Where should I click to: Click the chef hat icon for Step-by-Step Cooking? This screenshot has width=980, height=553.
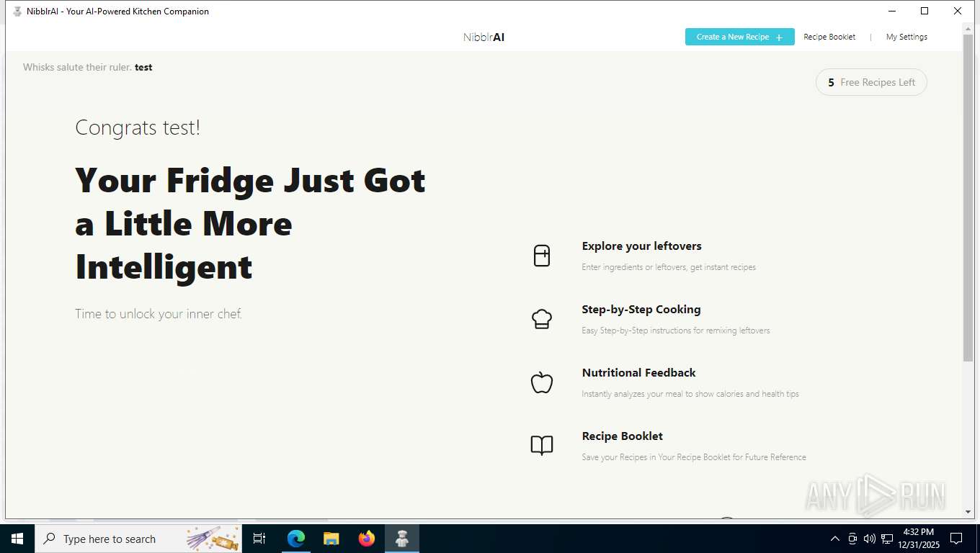[542, 319]
